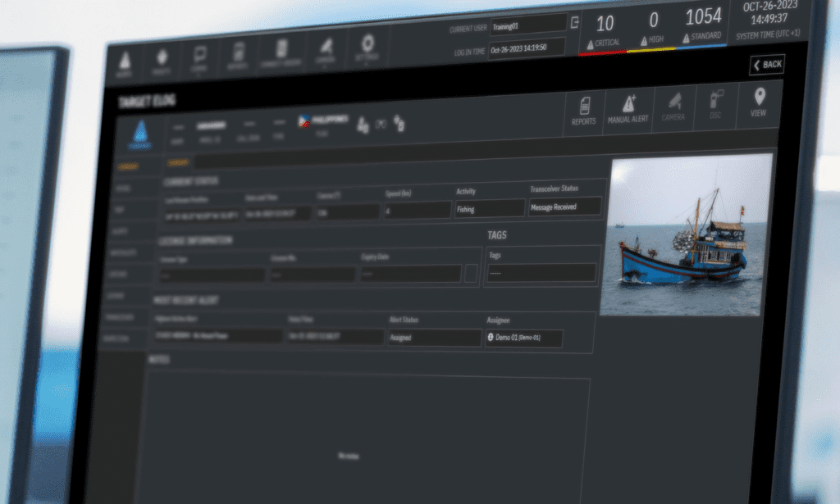Click the Philippines flag icon beside the vessel name
This screenshot has width=840, height=504.
305,121
